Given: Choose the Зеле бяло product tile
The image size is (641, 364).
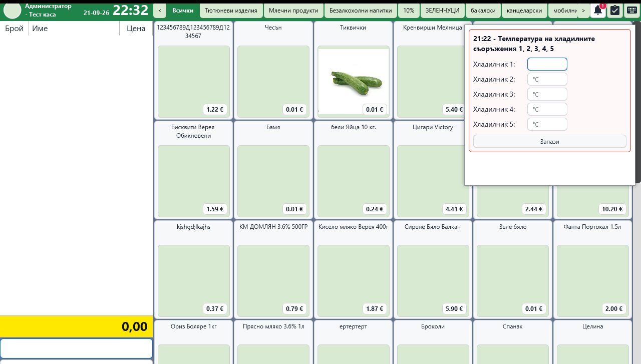Looking at the screenshot, I should [513, 269].
